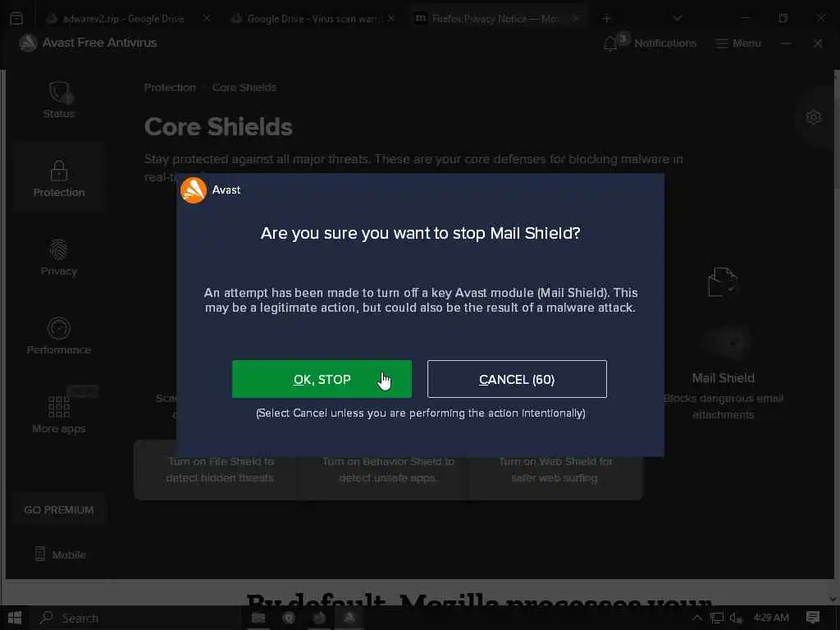Click the GO PREMIUM button
Viewport: 840px width, 630px height.
[59, 509]
